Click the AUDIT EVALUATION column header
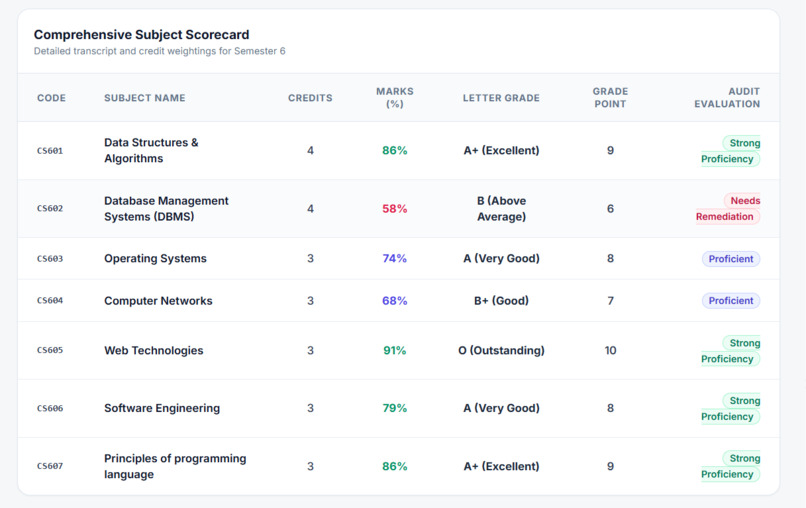 point(727,98)
